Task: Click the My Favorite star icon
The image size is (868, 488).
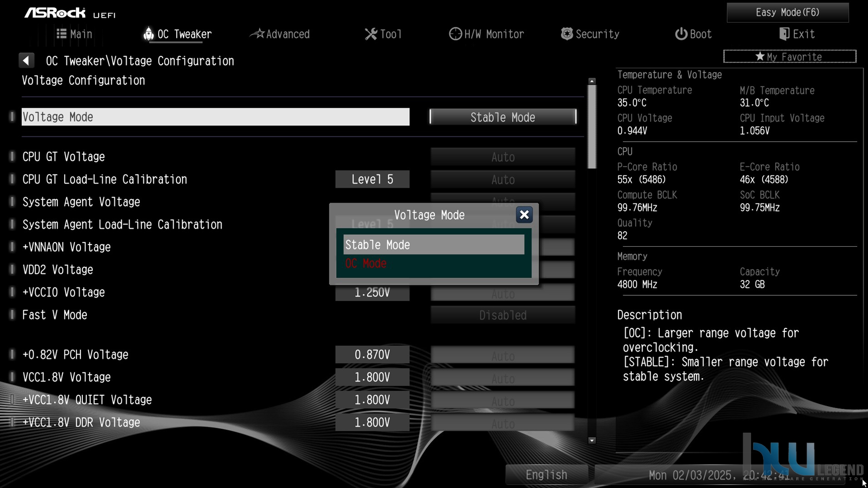Action: click(760, 56)
